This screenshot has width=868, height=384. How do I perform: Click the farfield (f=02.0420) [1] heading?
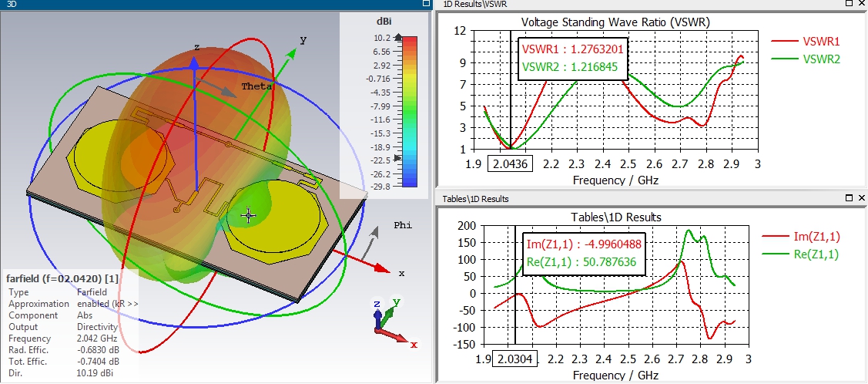point(62,278)
